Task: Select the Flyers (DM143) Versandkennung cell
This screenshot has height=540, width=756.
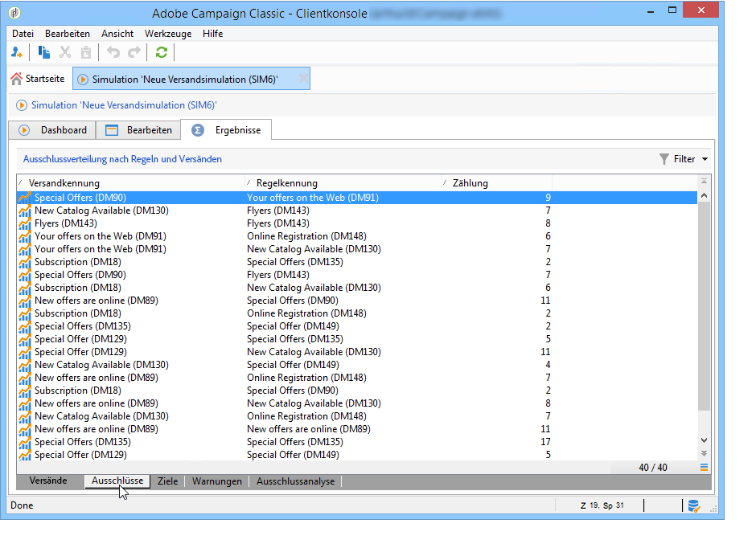Action: [66, 223]
